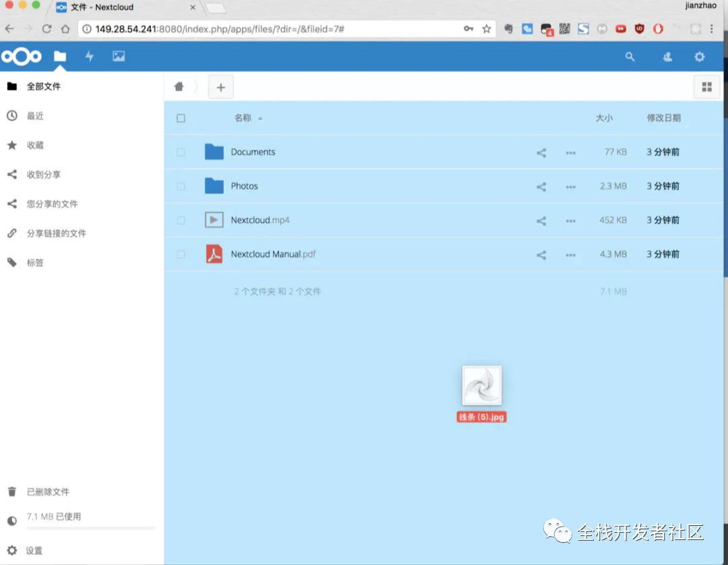This screenshot has width=728, height=565.
Task: Open more actions for Photos
Action: click(x=571, y=187)
